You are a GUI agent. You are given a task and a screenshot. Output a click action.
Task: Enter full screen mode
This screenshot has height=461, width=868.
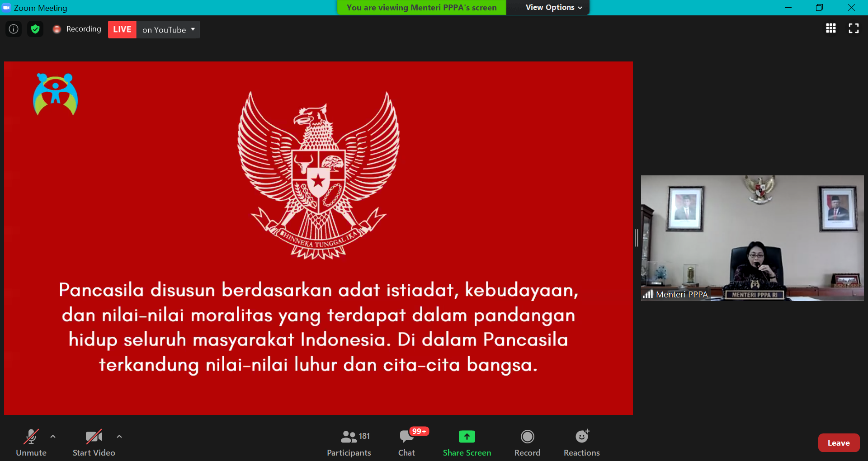click(x=854, y=28)
